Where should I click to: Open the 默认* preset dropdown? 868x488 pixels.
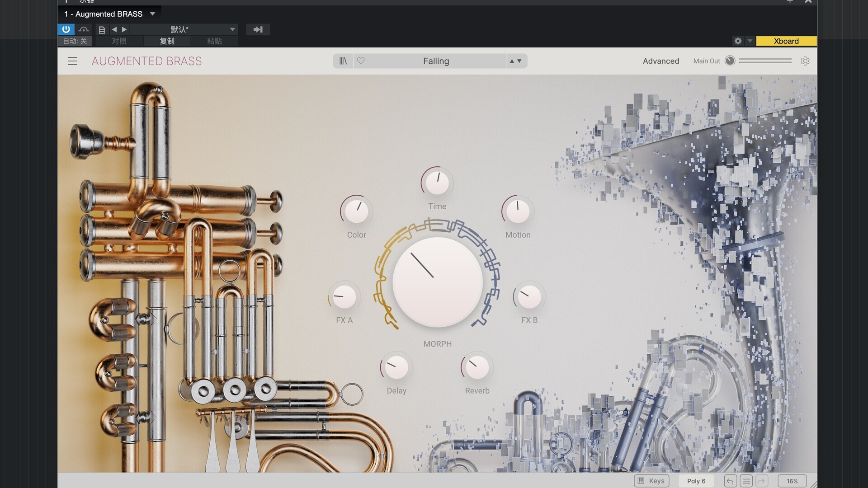(184, 29)
